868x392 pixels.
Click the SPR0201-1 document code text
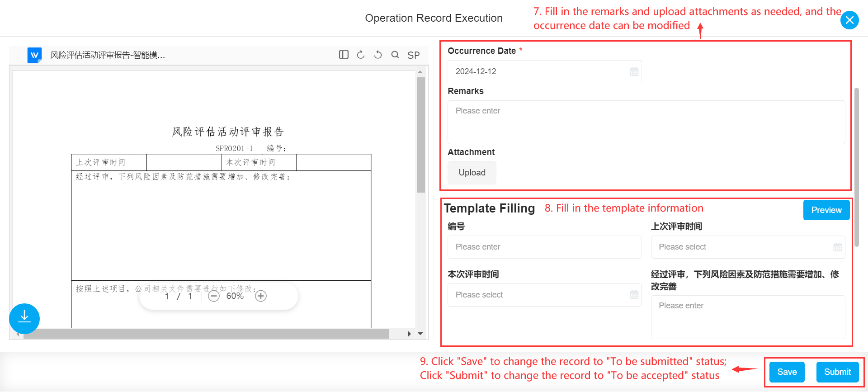coord(234,148)
